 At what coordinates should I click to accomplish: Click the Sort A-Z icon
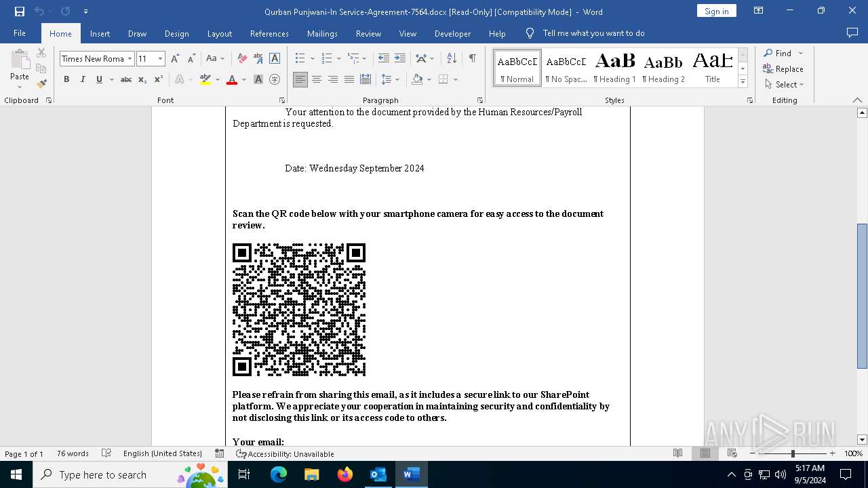(x=452, y=59)
